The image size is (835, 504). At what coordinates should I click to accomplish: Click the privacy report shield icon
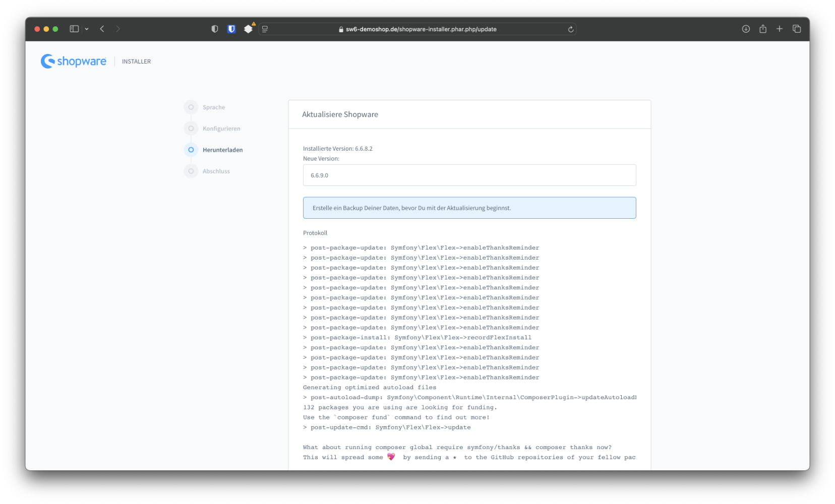215,29
